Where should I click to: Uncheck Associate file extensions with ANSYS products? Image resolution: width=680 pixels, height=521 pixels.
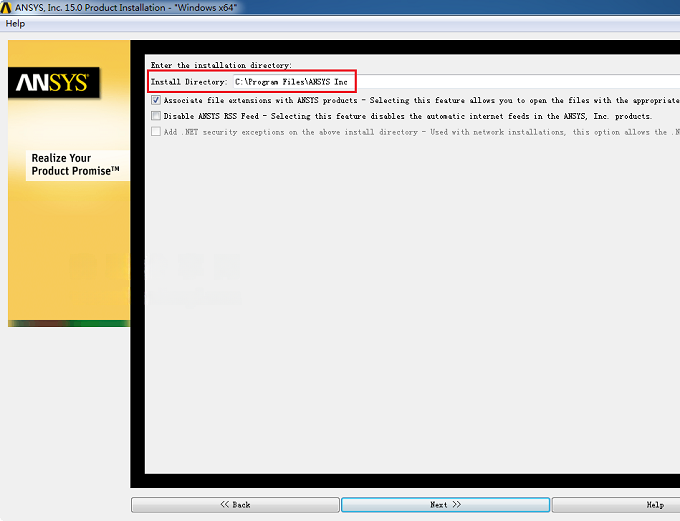(x=156, y=100)
